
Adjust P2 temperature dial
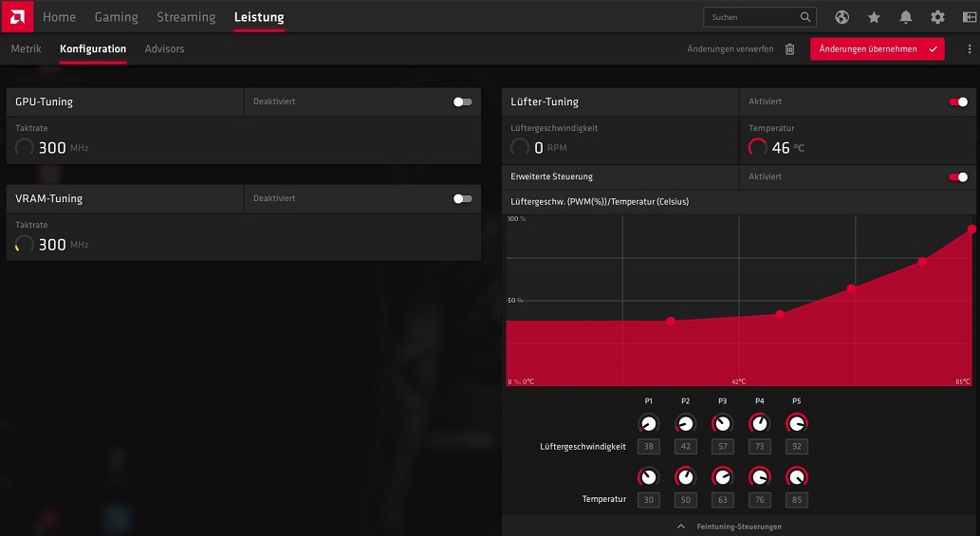tap(686, 477)
